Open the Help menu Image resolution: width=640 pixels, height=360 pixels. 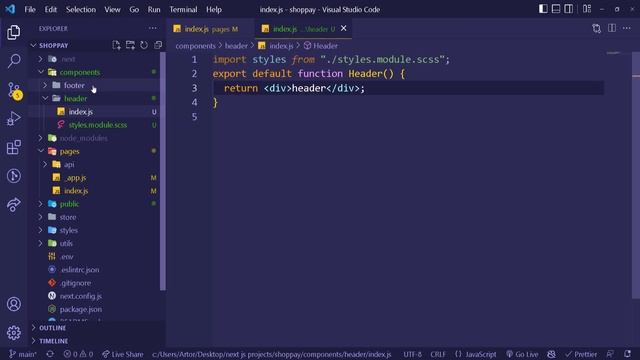tap(214, 9)
